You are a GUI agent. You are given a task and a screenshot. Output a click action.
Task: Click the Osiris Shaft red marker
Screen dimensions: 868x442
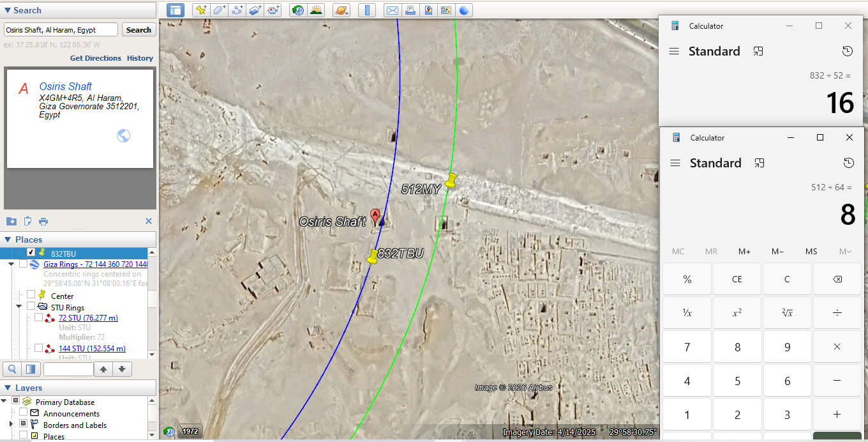tap(376, 216)
